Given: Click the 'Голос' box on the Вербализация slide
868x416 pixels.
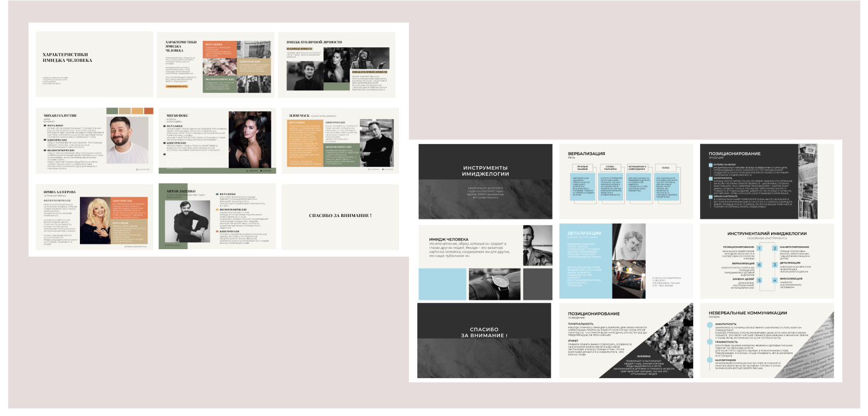Looking at the screenshot, I should point(666,167).
